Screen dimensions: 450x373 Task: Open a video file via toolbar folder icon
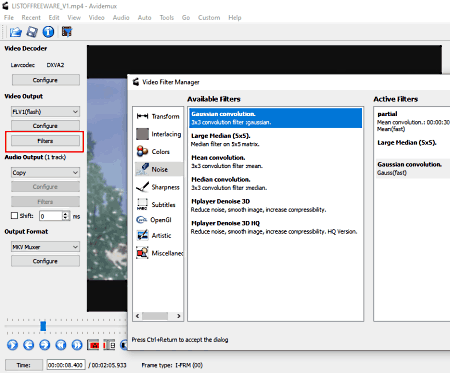coord(15,32)
